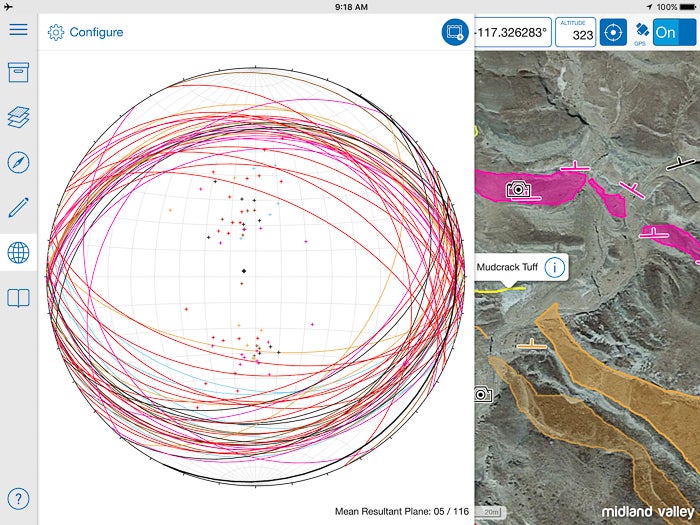Tap the black center pole point
The image size is (700, 525).
point(243,271)
